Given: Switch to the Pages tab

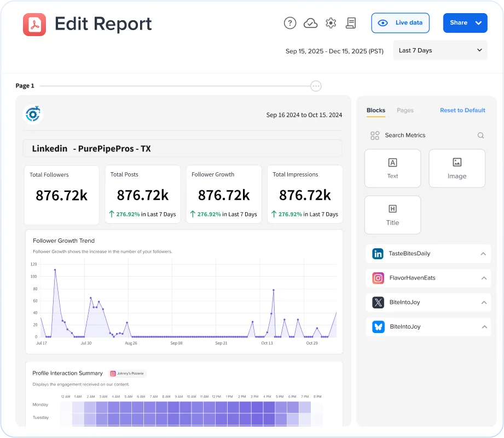Looking at the screenshot, I should (x=405, y=110).
